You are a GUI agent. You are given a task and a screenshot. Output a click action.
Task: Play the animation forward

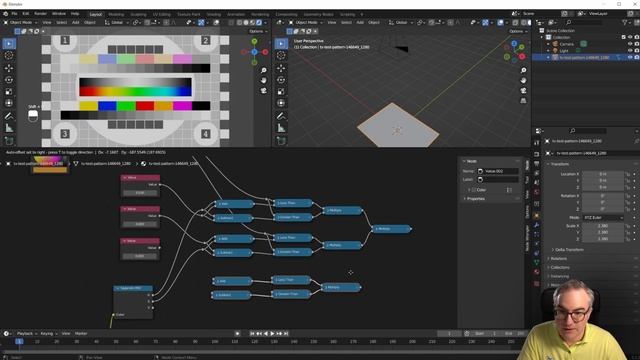pyautogui.click(x=272, y=333)
